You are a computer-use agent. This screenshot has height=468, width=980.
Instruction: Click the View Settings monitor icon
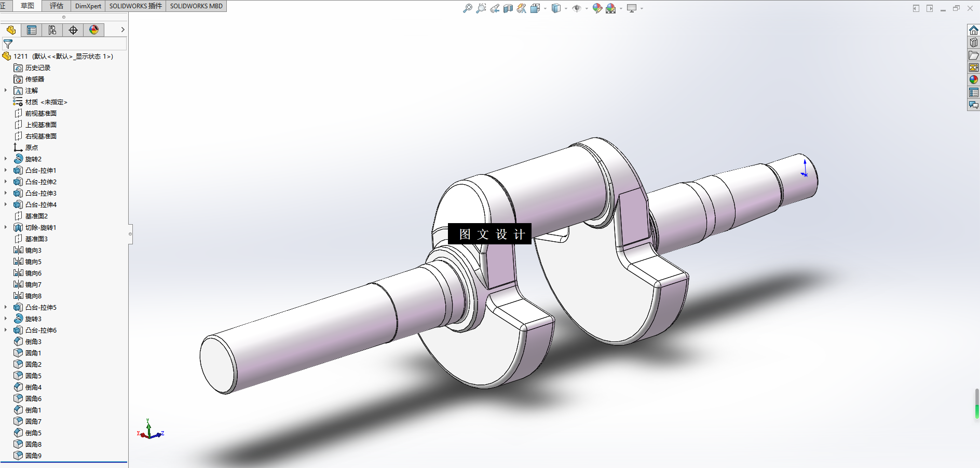pos(632,8)
